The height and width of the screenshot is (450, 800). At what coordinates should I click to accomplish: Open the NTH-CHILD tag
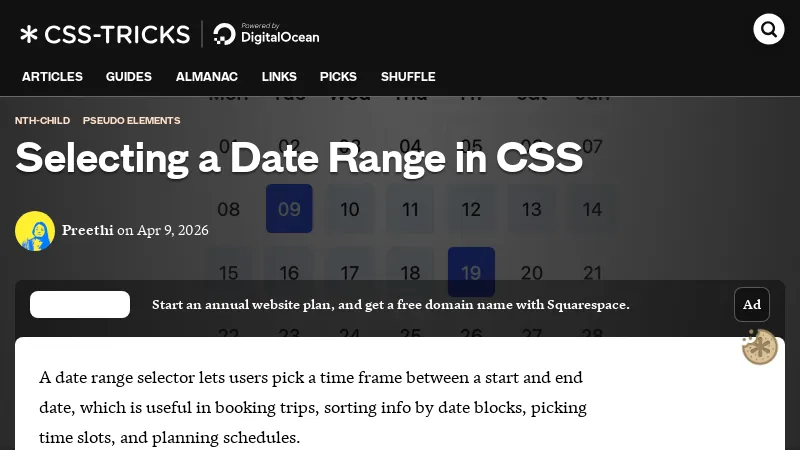coord(42,120)
